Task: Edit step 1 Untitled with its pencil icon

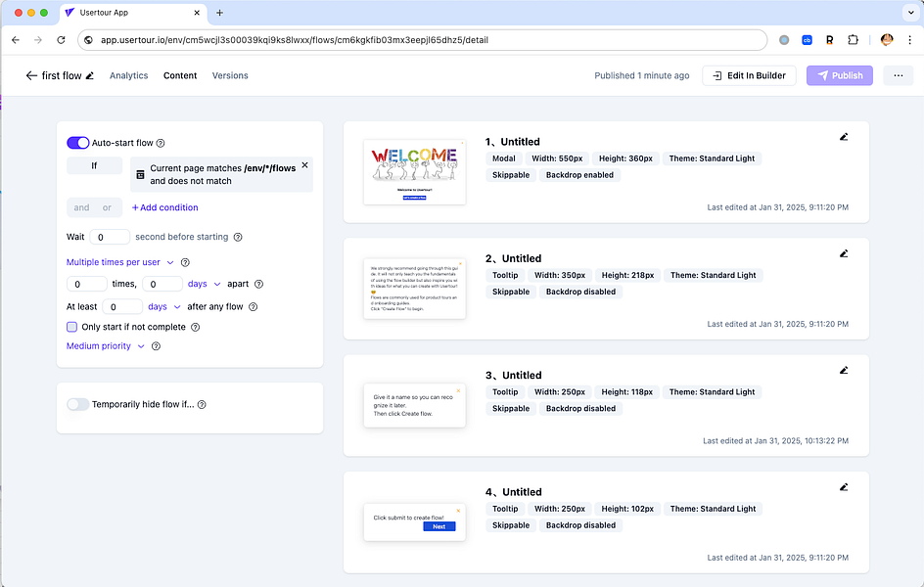Action: coord(844,137)
